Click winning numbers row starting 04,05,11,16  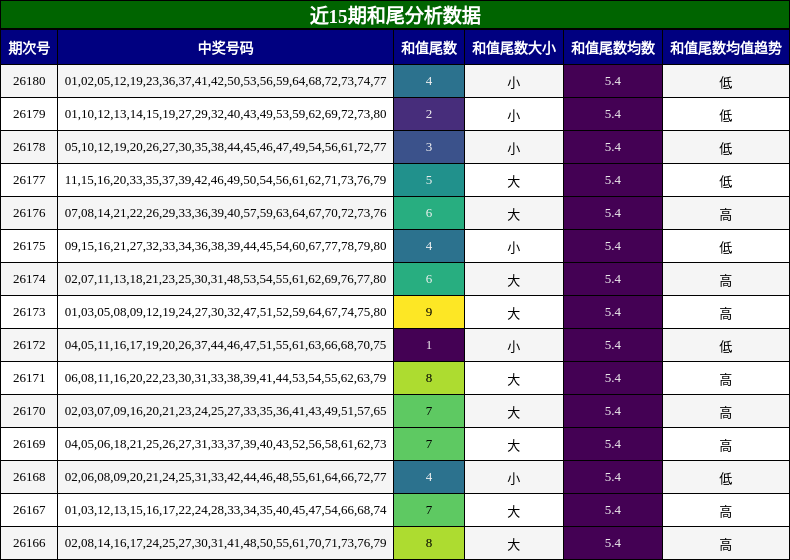[226, 345]
